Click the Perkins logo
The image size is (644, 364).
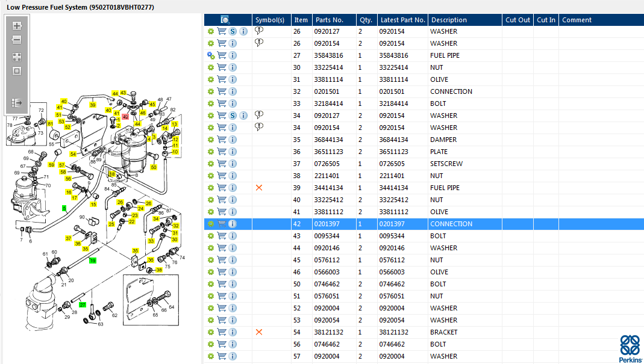click(x=630, y=349)
